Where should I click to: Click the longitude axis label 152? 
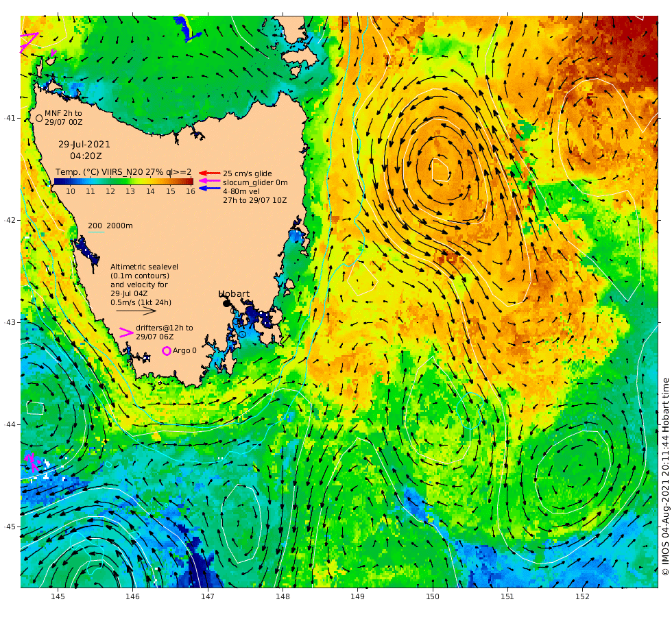tap(582, 596)
